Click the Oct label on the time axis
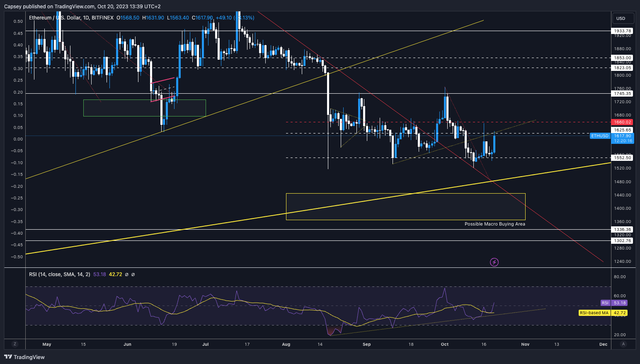Screen dimensions: 640x364 pyautogui.click(x=444, y=344)
